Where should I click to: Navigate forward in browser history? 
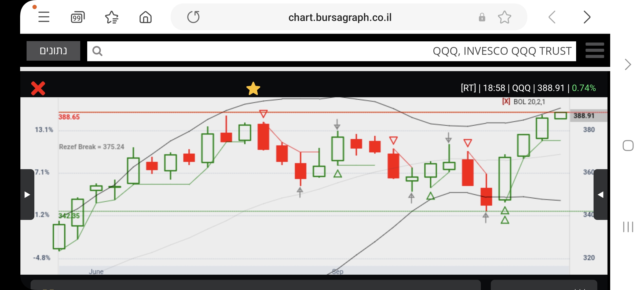(587, 17)
